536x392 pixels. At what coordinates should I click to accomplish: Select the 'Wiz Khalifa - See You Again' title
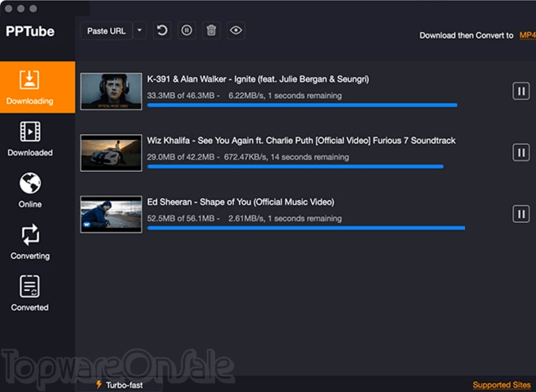pos(301,141)
